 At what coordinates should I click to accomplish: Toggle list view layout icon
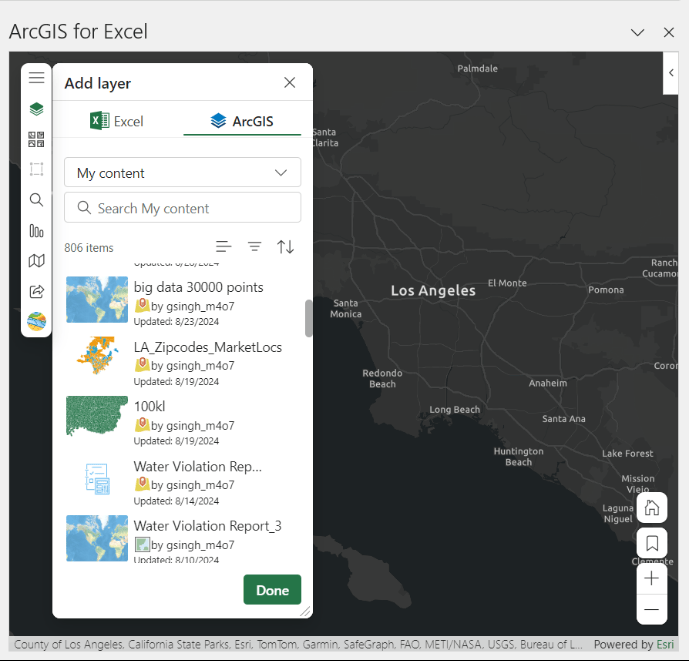pos(224,247)
